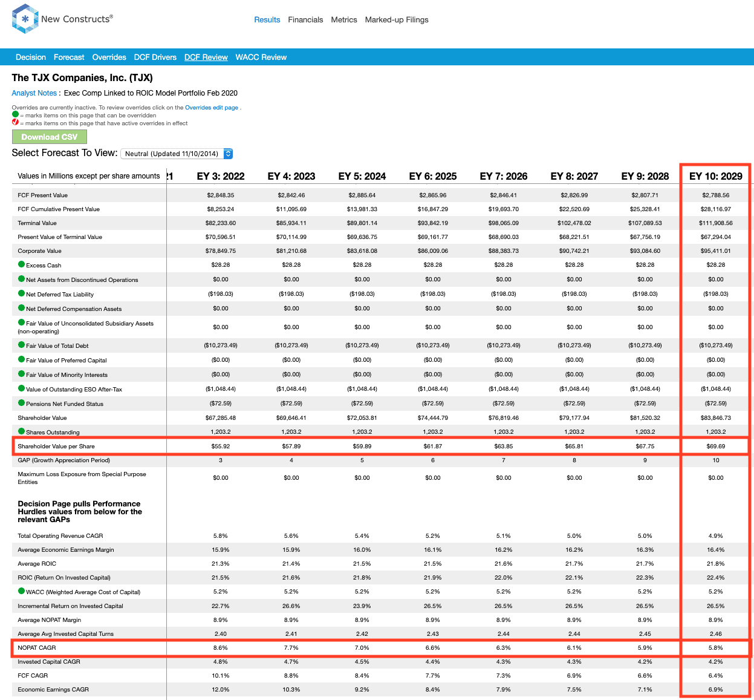Switch to the Overrides tab
Screen dimensions: 754x700
pyautogui.click(x=109, y=57)
